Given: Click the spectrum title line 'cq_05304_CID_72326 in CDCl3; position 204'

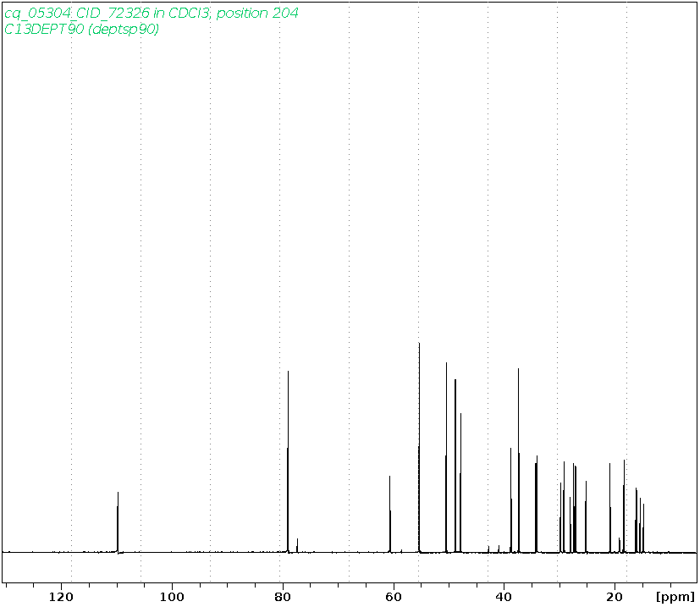Looking at the screenshot, I should 152,14.
